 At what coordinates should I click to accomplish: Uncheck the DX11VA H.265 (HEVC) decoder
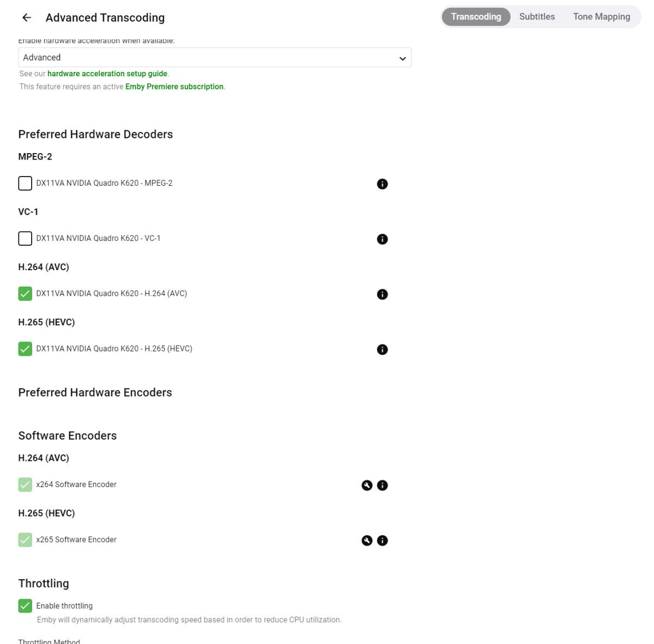pyautogui.click(x=25, y=349)
